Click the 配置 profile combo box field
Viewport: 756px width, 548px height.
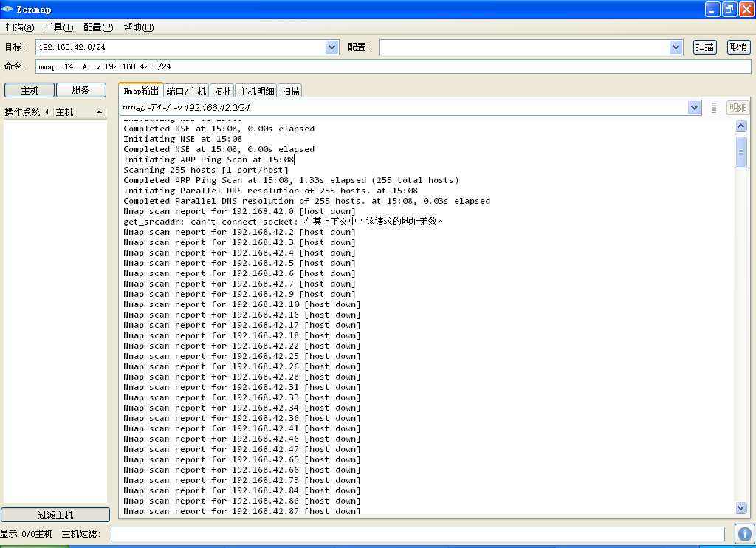coord(525,47)
